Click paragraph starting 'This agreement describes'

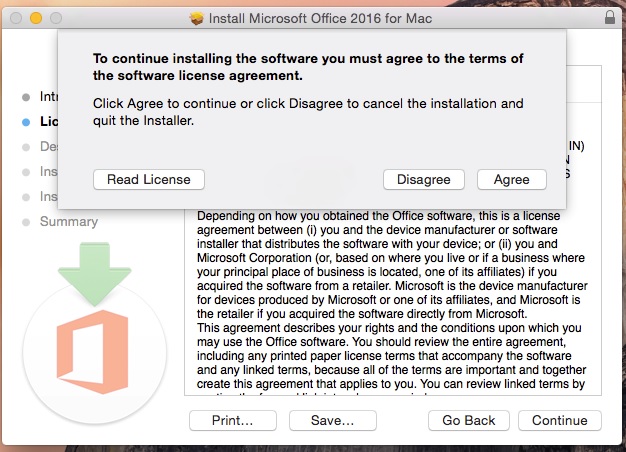391,358
